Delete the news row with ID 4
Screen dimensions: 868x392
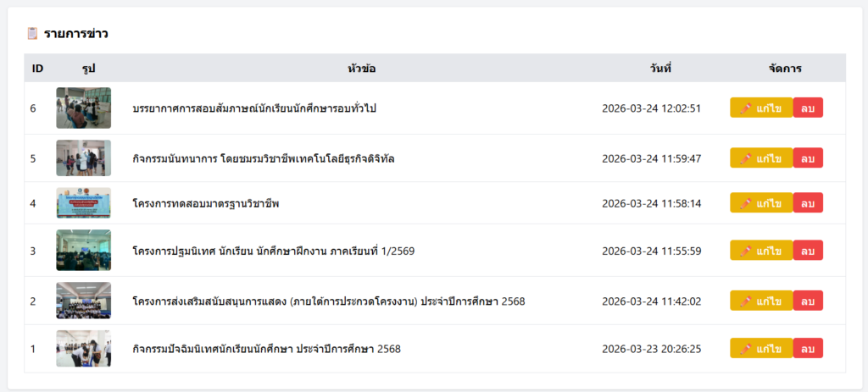coord(808,203)
